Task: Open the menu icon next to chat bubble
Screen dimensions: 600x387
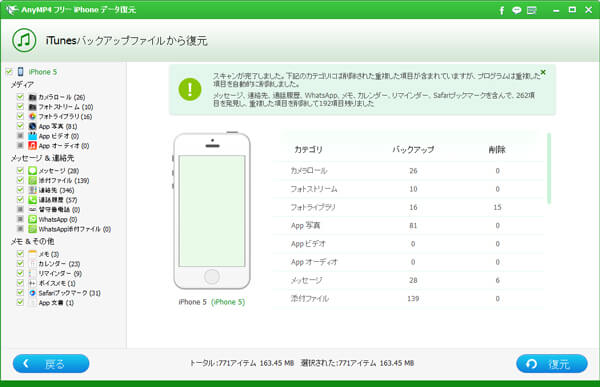Action: (x=532, y=10)
